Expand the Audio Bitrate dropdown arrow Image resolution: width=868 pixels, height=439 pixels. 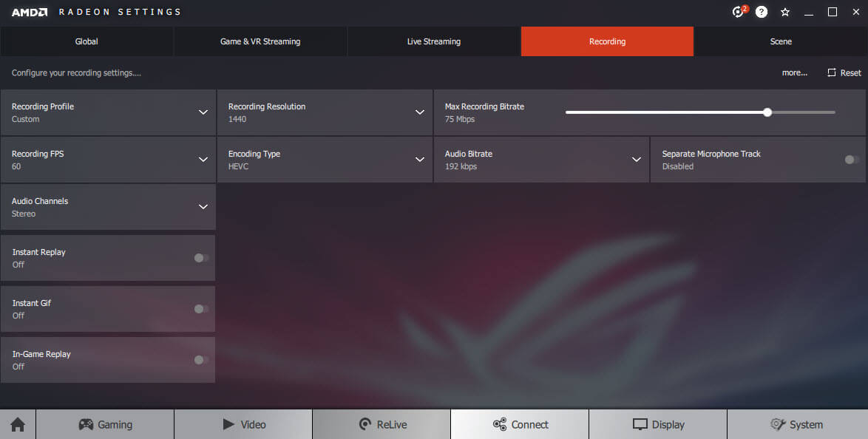coord(637,160)
